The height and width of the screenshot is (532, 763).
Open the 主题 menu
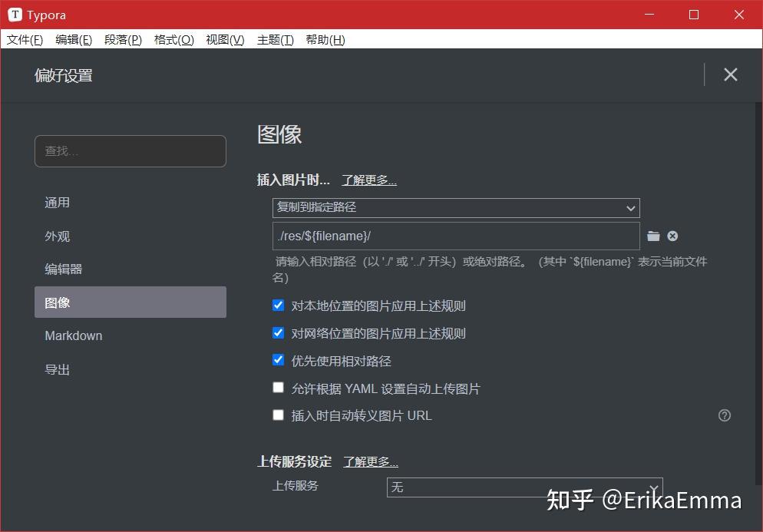coord(275,39)
